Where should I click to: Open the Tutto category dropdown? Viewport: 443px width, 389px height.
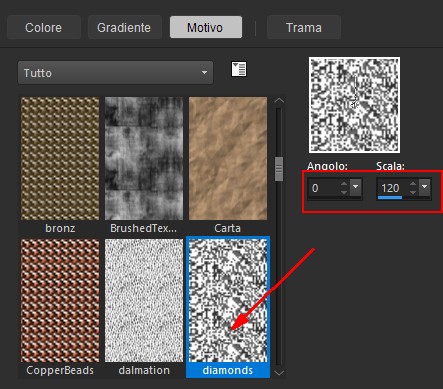(x=115, y=73)
